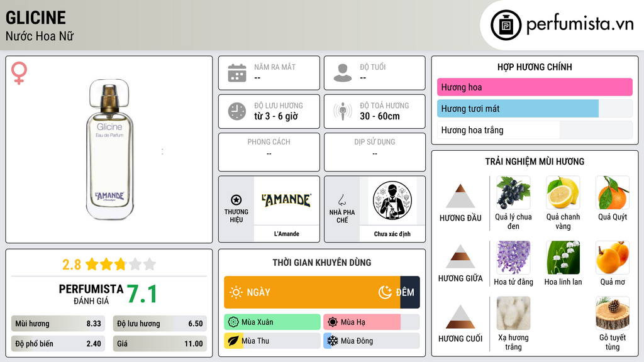Image resolution: width=644 pixels, height=362 pixels.
Task: Click the Hoa tử đằng wisteria image
Action: click(x=513, y=257)
